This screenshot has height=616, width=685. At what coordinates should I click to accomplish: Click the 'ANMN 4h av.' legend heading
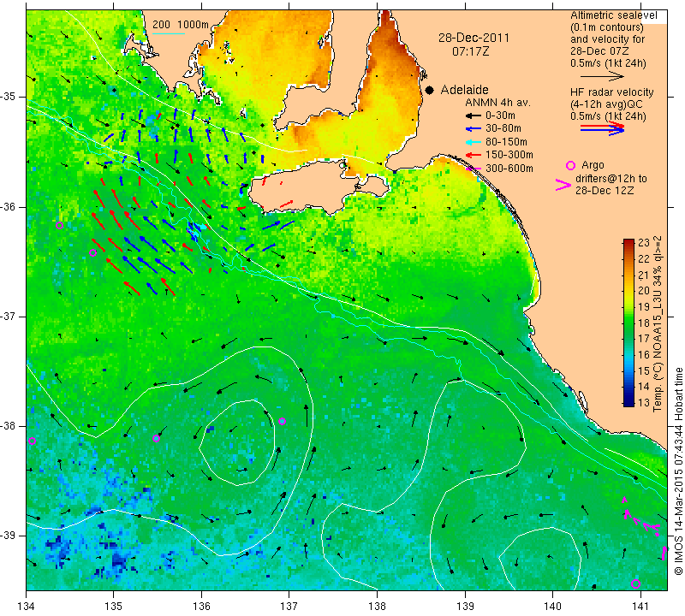(497, 103)
